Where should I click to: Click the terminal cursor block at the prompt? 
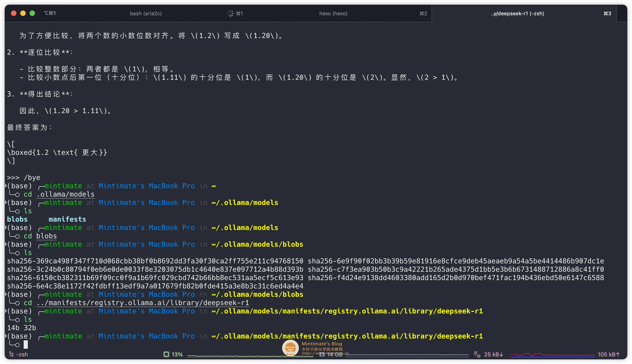pyautogui.click(x=26, y=345)
